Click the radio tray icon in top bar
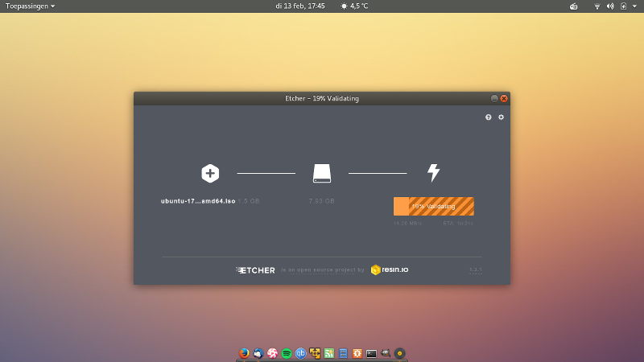Screen dimensions: 644x362 click(x=573, y=6)
